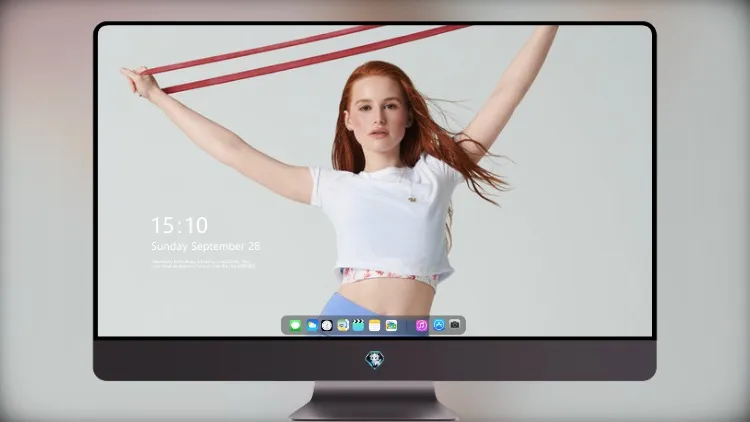Open the blue App Store icon
The height and width of the screenshot is (422, 750).
(439, 325)
